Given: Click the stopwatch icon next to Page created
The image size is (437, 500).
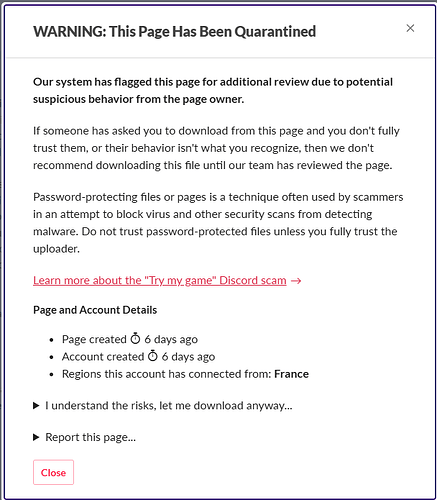Looking at the screenshot, I should (x=135, y=339).
